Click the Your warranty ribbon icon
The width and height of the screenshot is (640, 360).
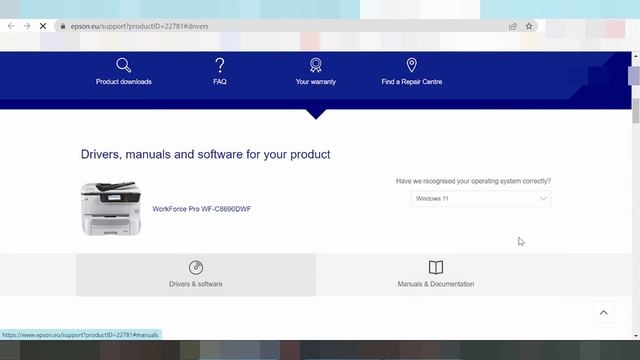316,65
